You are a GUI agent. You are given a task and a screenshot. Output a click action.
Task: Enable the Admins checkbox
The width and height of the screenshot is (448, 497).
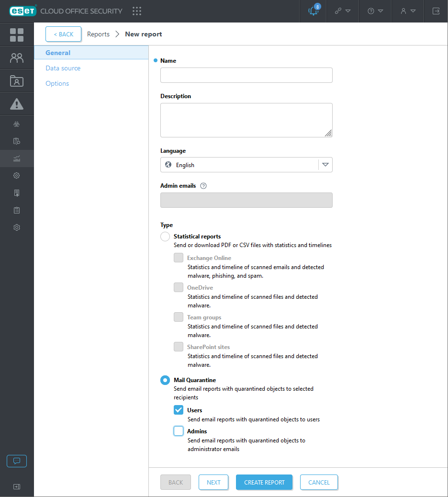click(179, 431)
